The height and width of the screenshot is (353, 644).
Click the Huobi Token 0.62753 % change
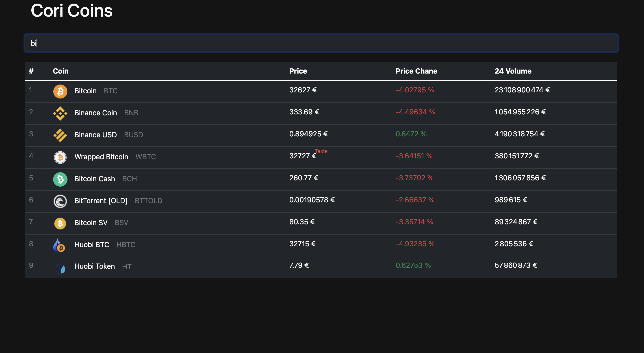tap(413, 266)
